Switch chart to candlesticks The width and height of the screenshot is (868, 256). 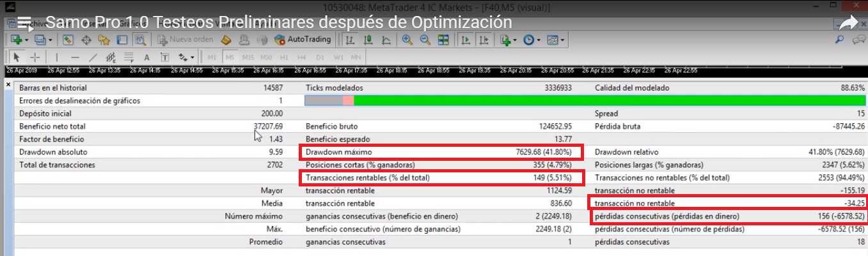click(368, 40)
